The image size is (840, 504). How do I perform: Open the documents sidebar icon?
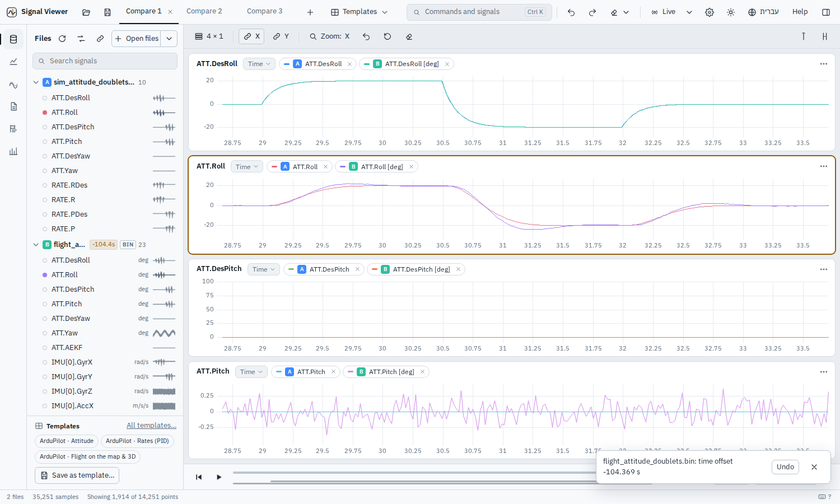(13, 106)
